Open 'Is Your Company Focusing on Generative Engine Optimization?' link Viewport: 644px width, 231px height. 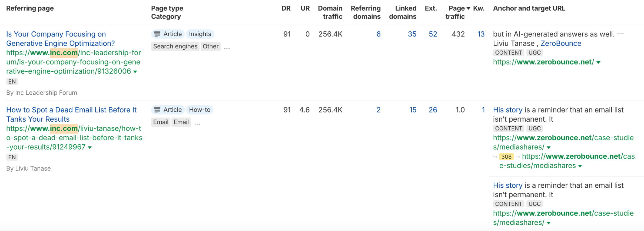tap(60, 39)
